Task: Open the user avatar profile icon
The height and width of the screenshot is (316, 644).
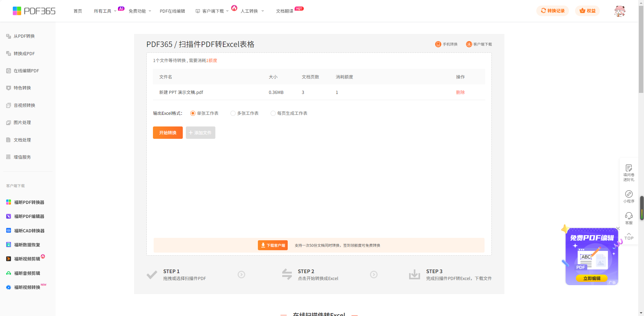Action: [x=619, y=11]
